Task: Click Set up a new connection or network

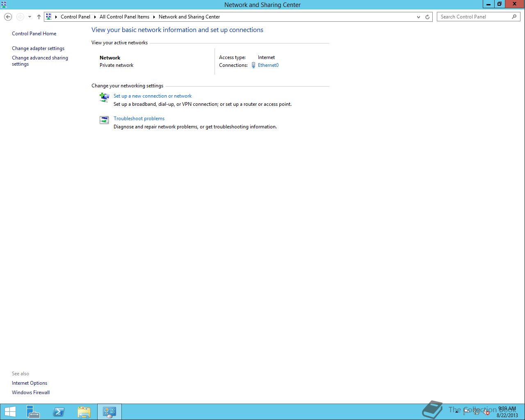Action: pos(153,96)
